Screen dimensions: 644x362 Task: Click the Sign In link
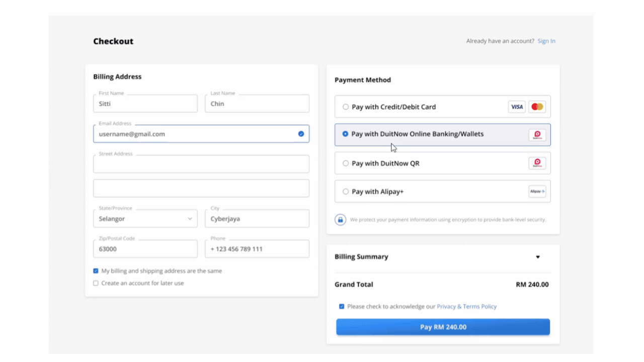[x=546, y=41]
